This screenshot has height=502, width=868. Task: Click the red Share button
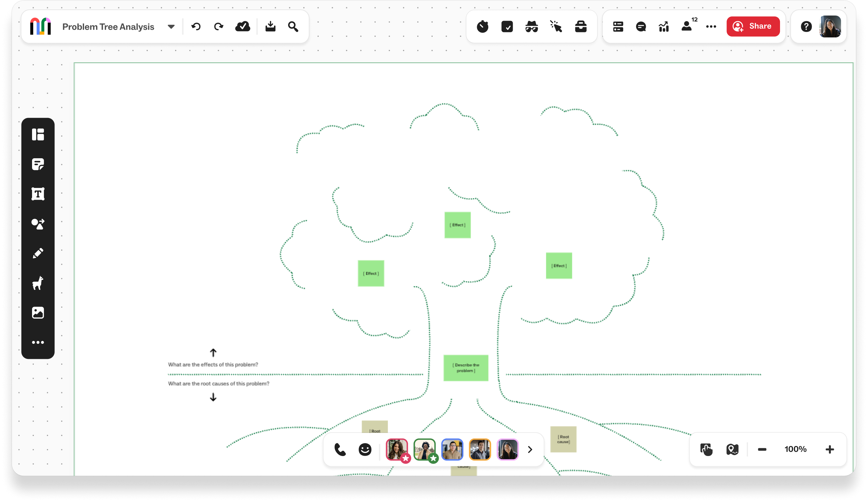click(753, 26)
